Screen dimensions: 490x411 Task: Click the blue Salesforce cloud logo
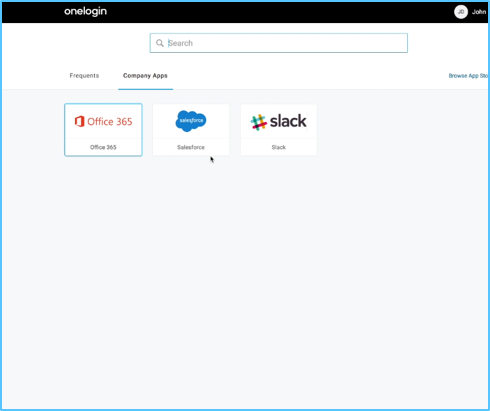coord(191,121)
